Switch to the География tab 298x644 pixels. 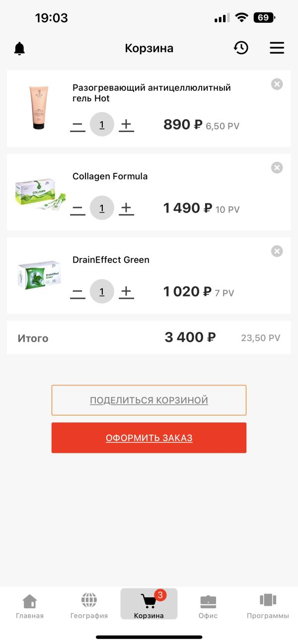[89, 606]
